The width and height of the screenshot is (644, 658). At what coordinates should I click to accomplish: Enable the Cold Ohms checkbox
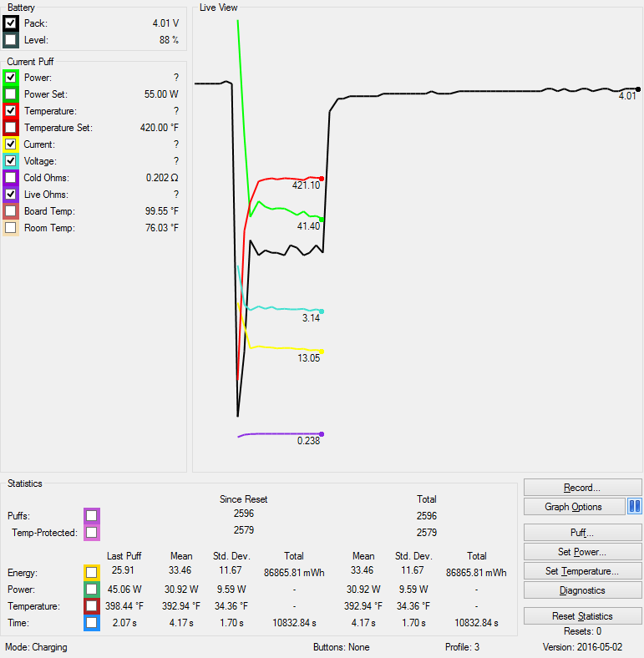pyautogui.click(x=11, y=178)
